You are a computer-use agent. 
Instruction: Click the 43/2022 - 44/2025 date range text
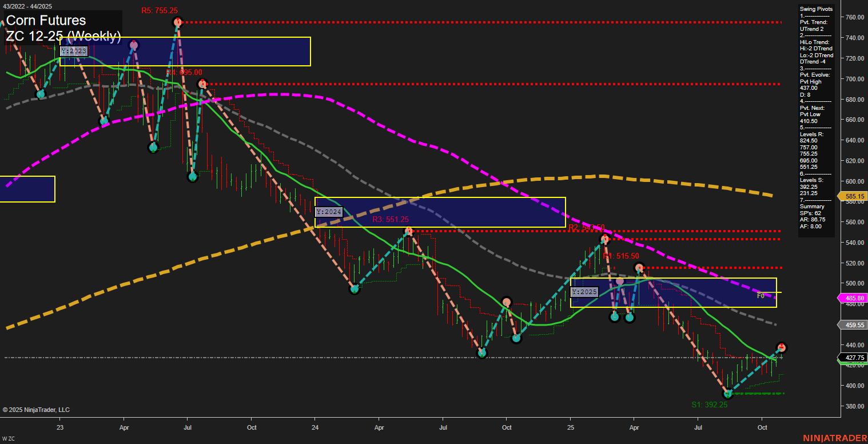coord(28,6)
